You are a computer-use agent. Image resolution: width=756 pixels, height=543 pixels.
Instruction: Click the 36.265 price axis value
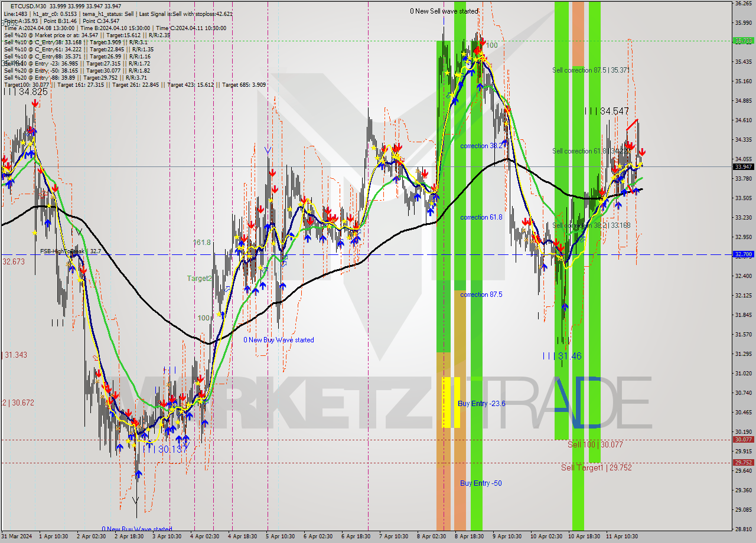point(743,4)
